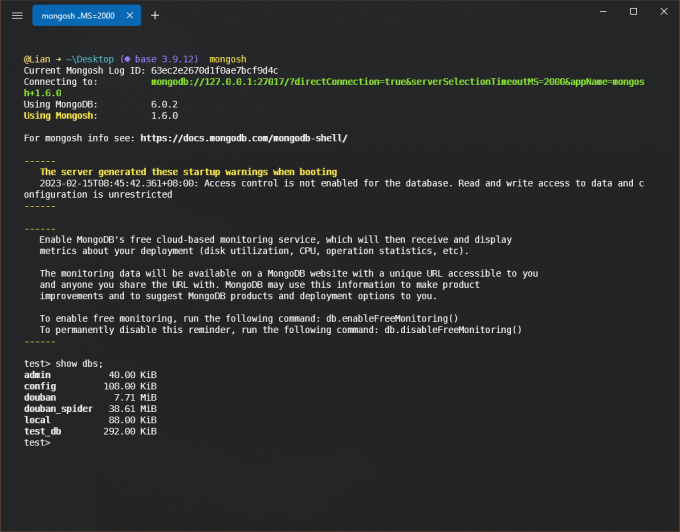This screenshot has width=680, height=532.
Task: Click the MongoDB version 6.0.2
Action: click(x=164, y=104)
